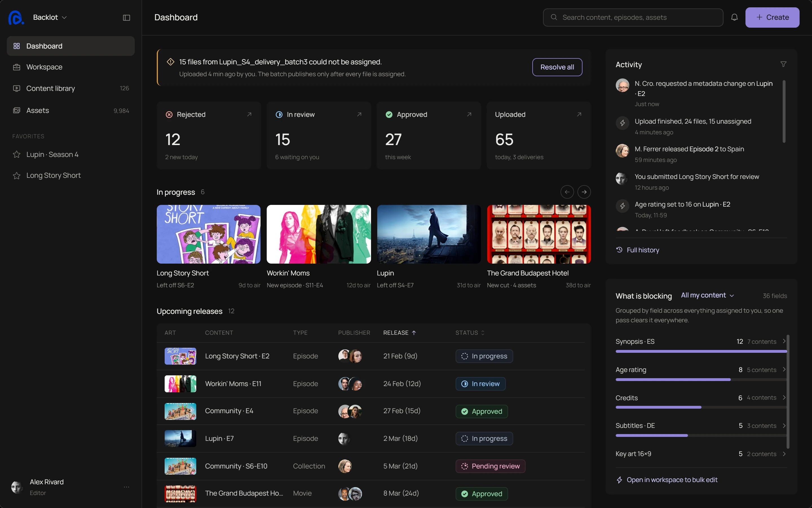Click the activity filter funnel icon
Image resolution: width=812 pixels, height=508 pixels.
[x=783, y=64]
